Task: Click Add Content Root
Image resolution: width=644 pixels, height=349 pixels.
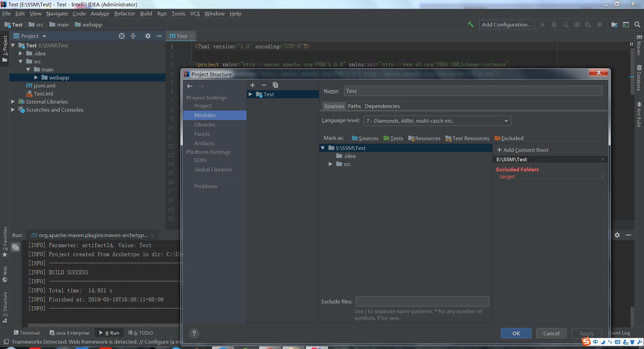Action: point(523,150)
